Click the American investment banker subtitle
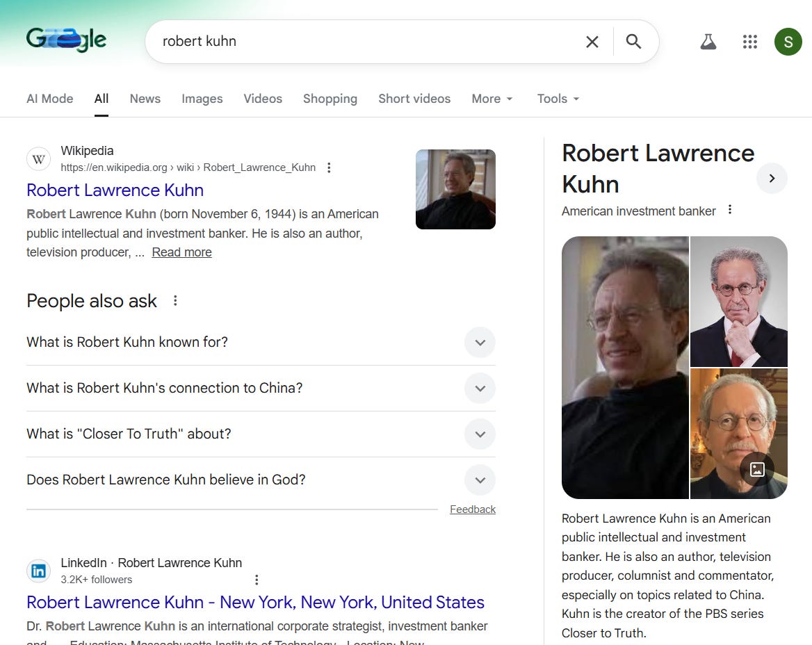Viewport: 812px width, 645px height. point(638,211)
